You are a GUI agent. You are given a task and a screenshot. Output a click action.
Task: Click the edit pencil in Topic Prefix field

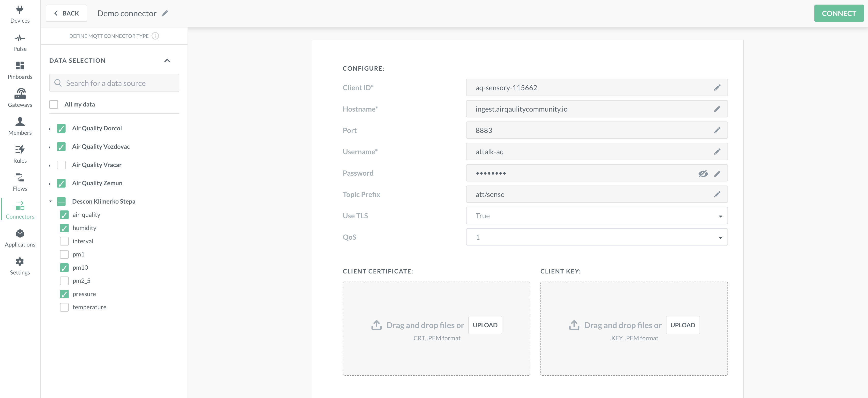click(717, 194)
